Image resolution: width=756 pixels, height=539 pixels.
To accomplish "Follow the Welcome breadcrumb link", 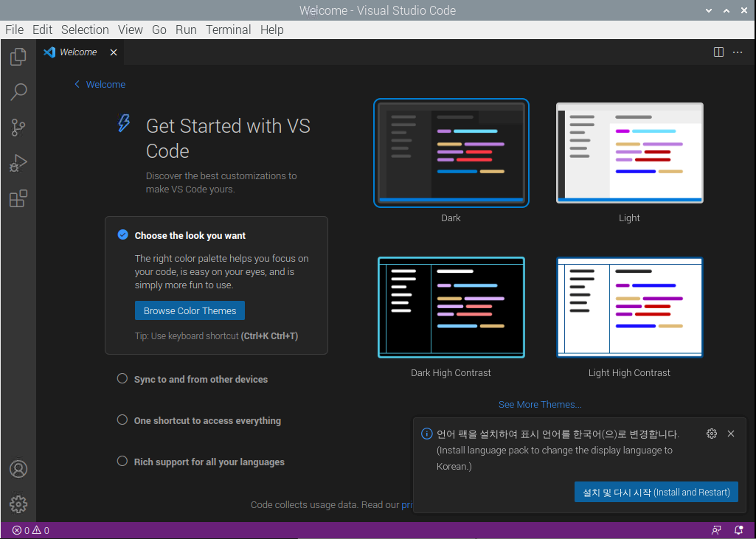I will point(105,84).
